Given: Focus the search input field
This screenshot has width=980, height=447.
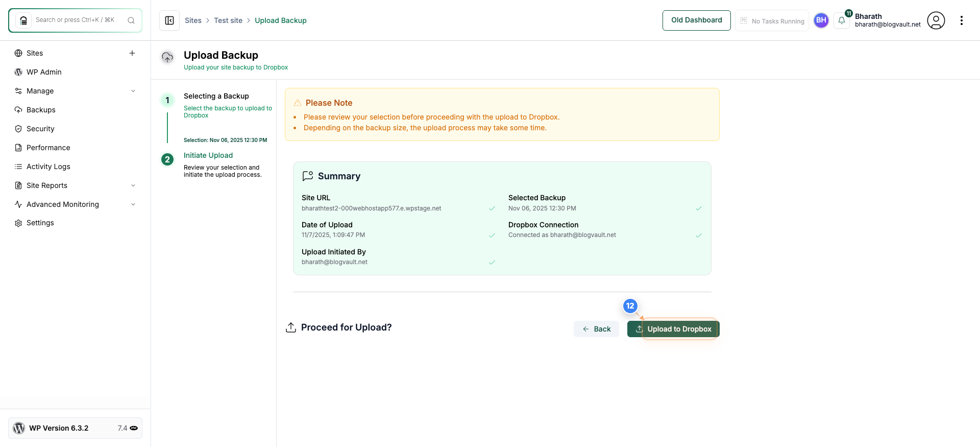Looking at the screenshot, I should click(x=76, y=20).
